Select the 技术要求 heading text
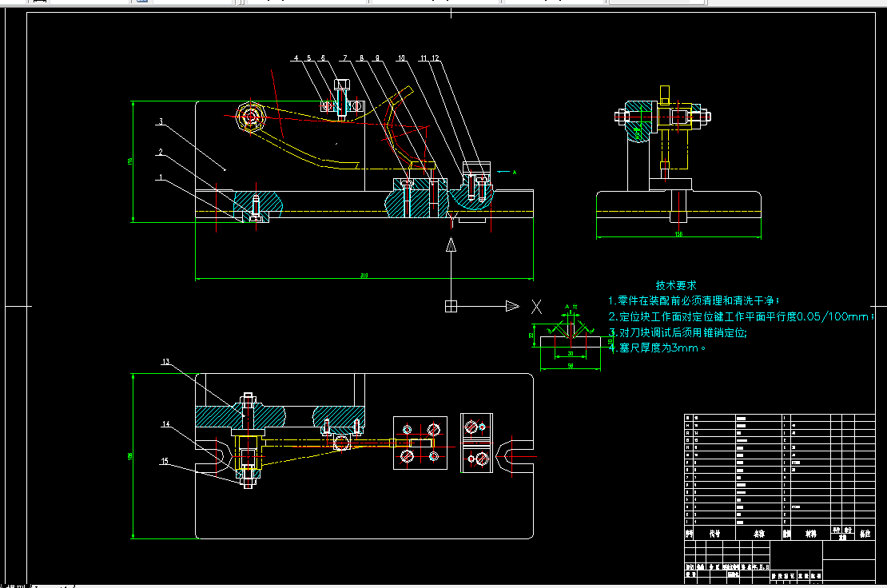The image size is (887, 588). point(676,285)
